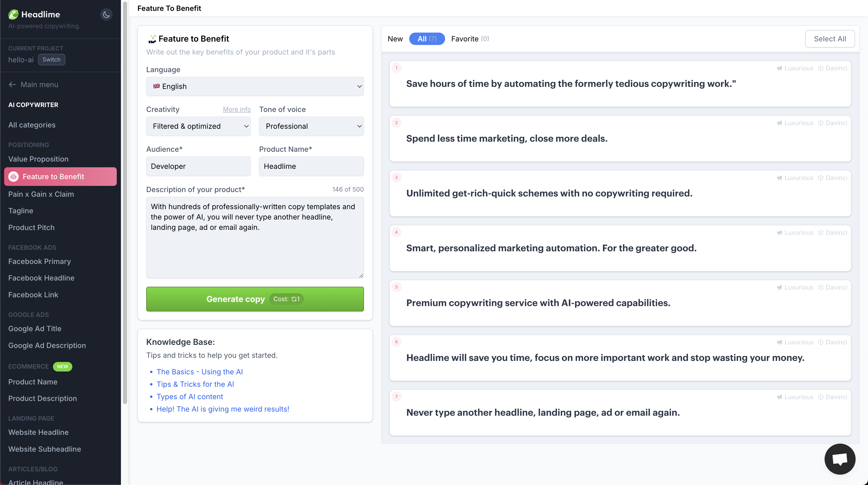The width and height of the screenshot is (868, 485).
Task: Select result 'Save hours of time by automating'
Action: tap(620, 84)
